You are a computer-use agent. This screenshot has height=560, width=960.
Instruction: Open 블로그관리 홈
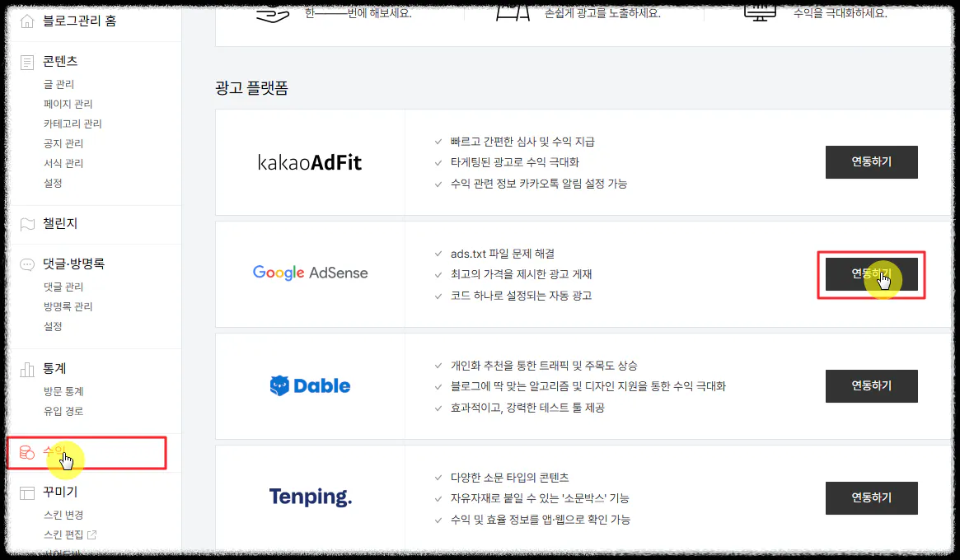80,21
